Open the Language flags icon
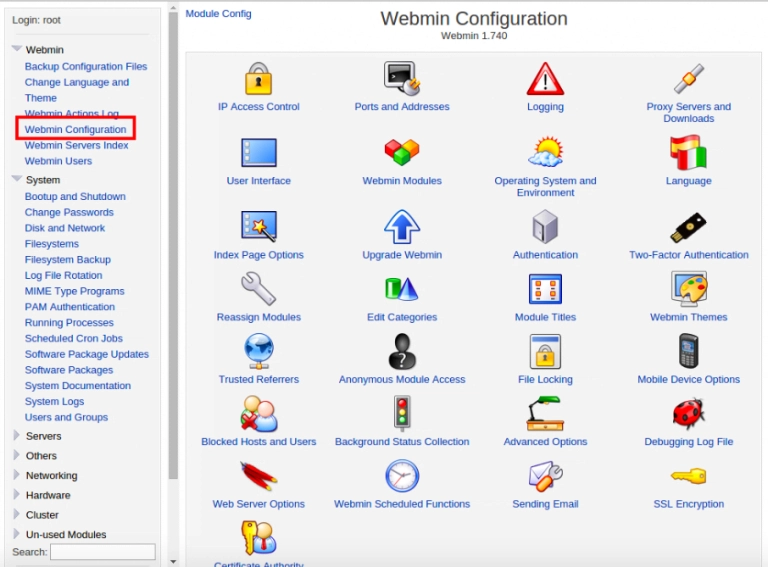The width and height of the screenshot is (768, 567). pos(688,153)
